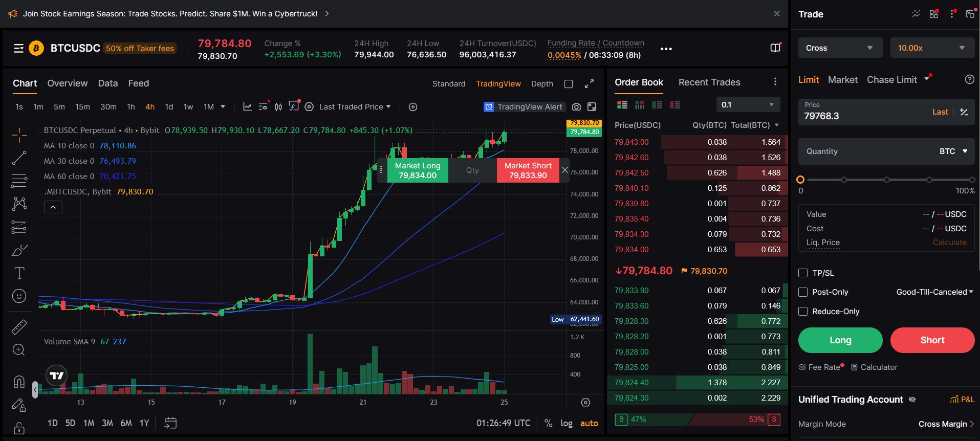Viewport: 980px width, 441px height.
Task: Switch to the Overview tab
Action: [x=68, y=83]
